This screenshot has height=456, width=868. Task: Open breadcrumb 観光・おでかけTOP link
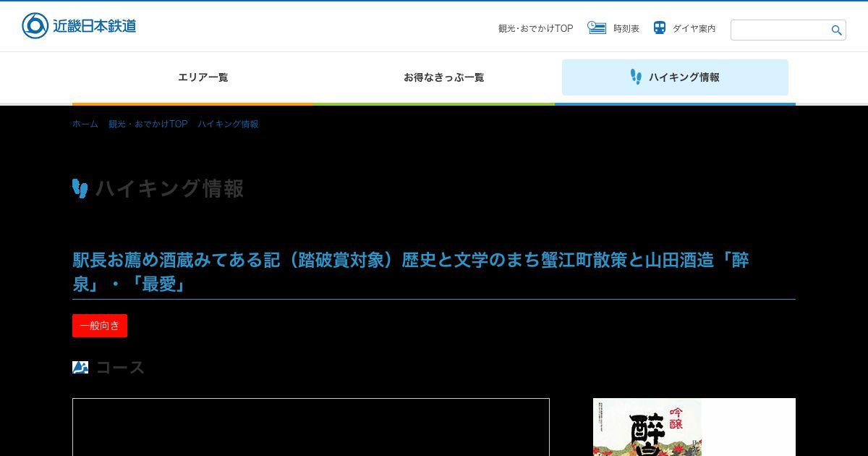[x=148, y=124]
